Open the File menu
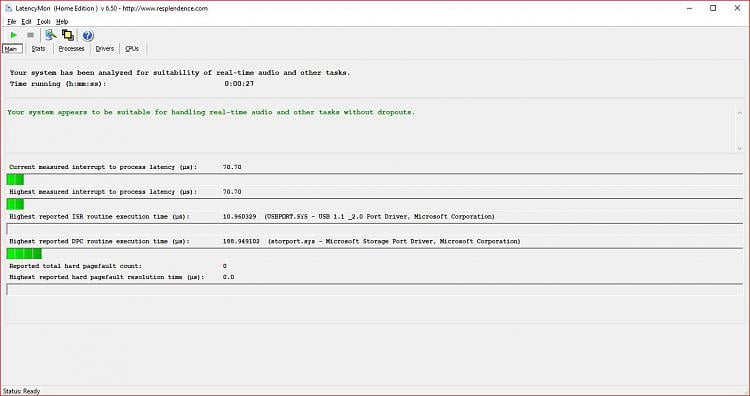This screenshot has width=750, height=396. click(x=11, y=22)
